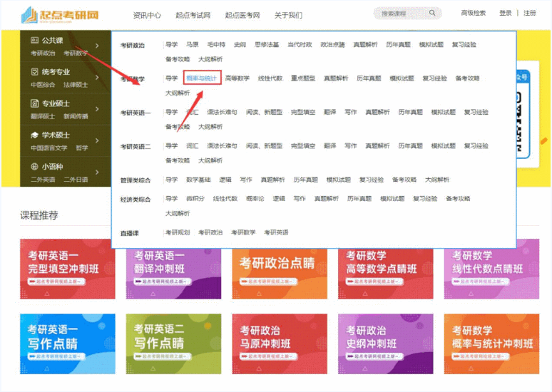Open 考研数学 线性代数点睛班 course card

click(491, 269)
